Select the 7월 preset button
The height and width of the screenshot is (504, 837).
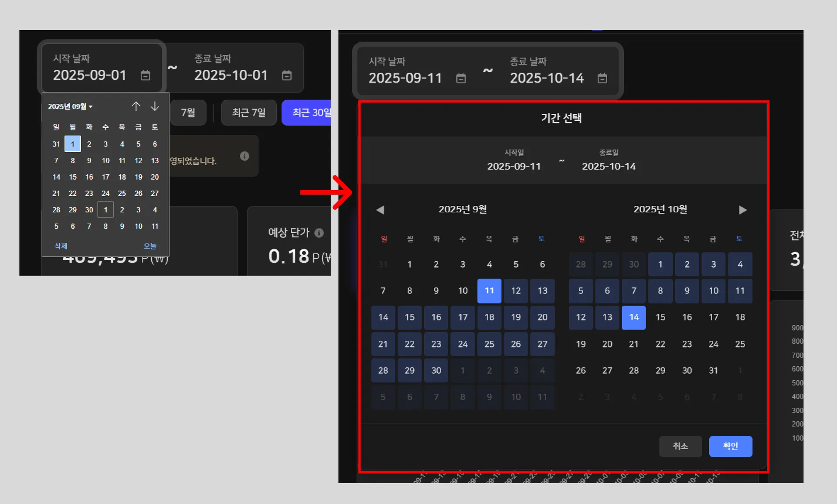tap(188, 113)
